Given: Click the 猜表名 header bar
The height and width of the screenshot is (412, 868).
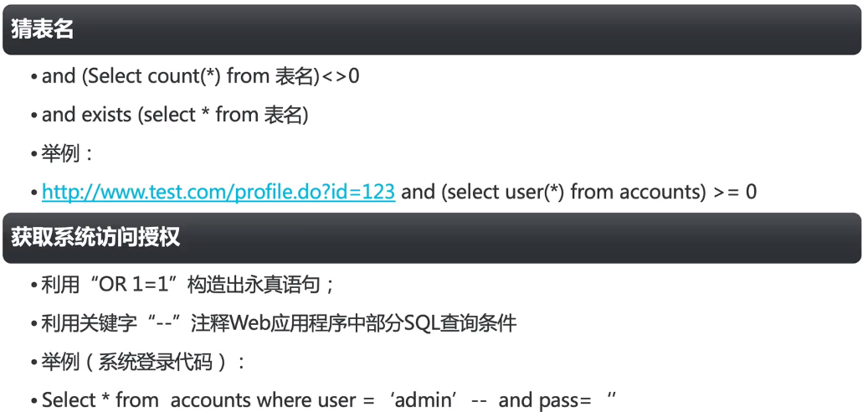Looking at the screenshot, I should coord(432,30).
